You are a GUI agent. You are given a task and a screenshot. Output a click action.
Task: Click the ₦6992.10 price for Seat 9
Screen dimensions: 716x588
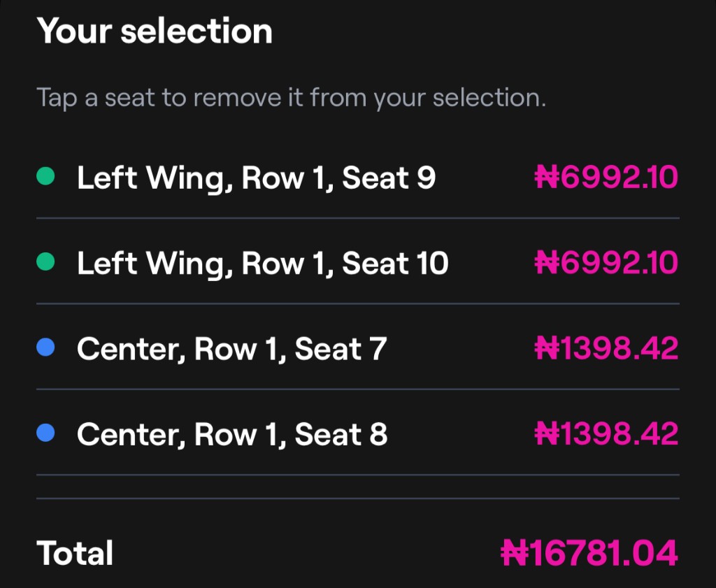tap(606, 178)
